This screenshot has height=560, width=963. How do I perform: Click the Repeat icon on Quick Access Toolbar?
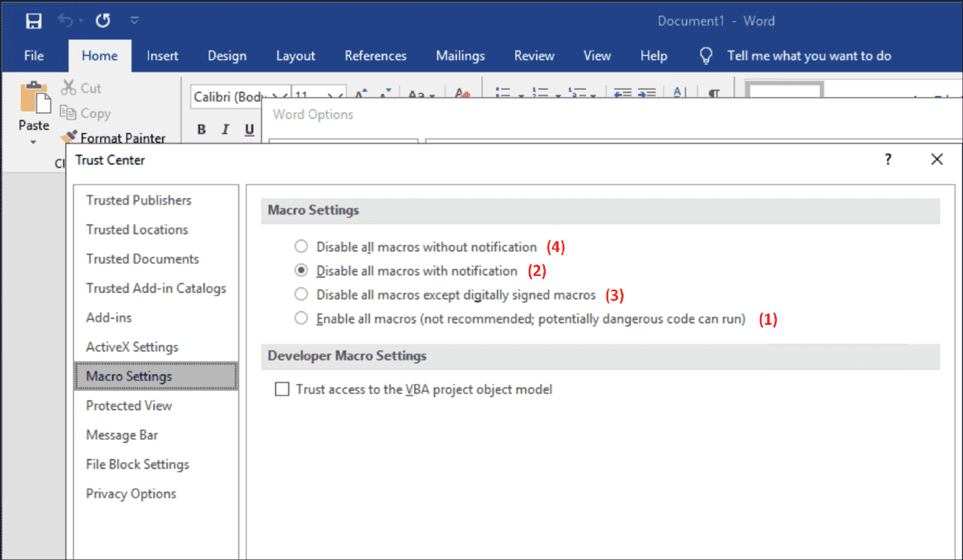point(102,19)
